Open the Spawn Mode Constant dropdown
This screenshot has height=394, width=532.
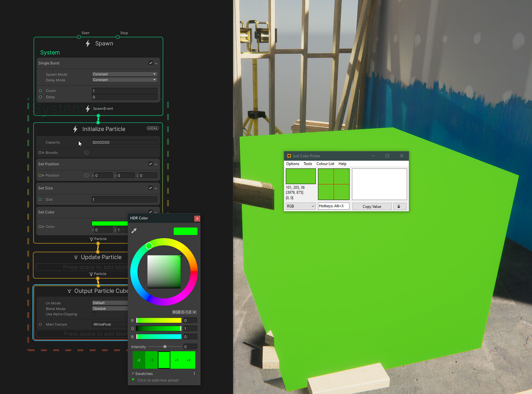pyautogui.click(x=125, y=74)
